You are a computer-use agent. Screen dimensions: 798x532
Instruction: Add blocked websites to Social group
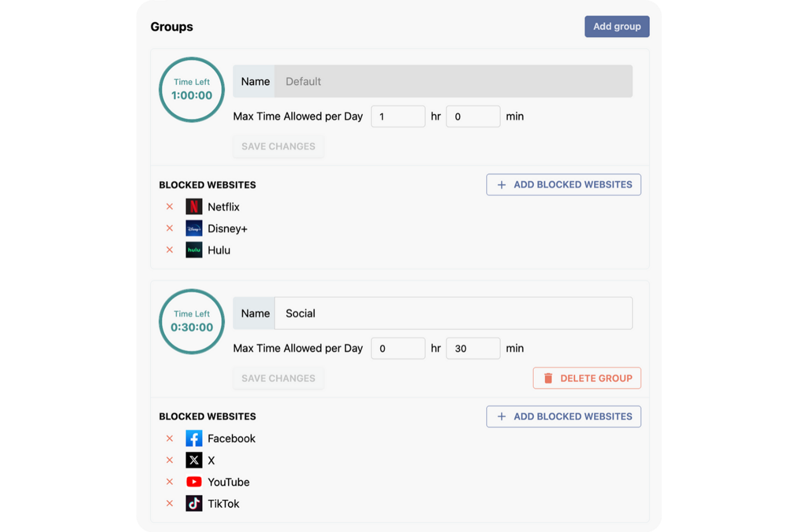[563, 417]
